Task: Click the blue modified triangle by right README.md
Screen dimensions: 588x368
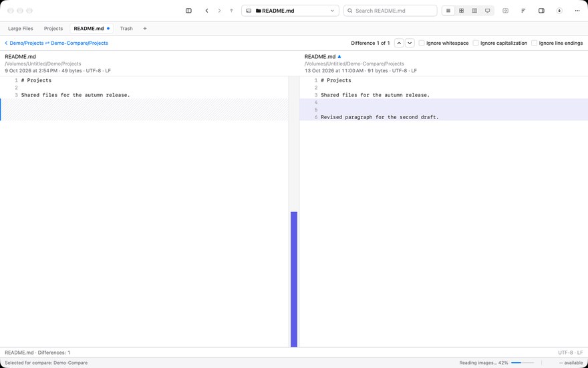Action: point(339,57)
